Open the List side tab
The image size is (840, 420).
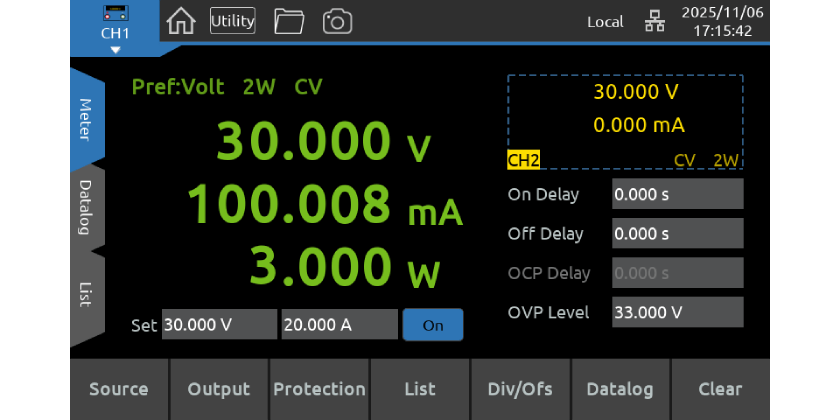coord(86,294)
